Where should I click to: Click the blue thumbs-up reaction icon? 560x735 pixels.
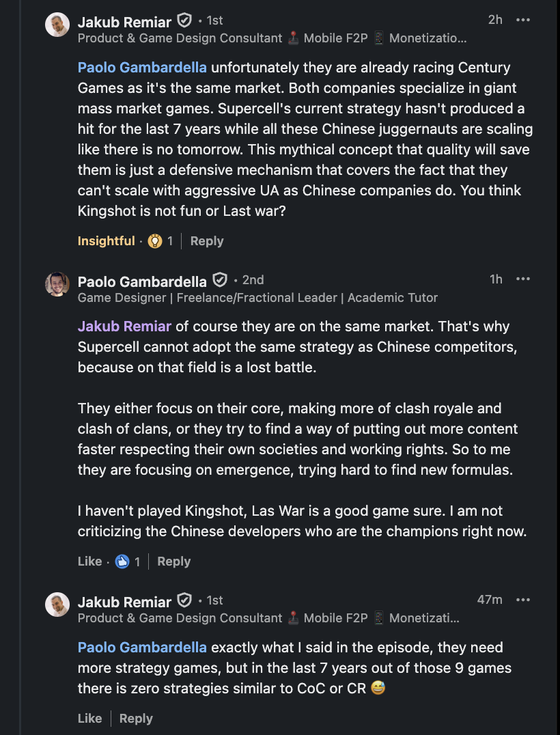122,561
